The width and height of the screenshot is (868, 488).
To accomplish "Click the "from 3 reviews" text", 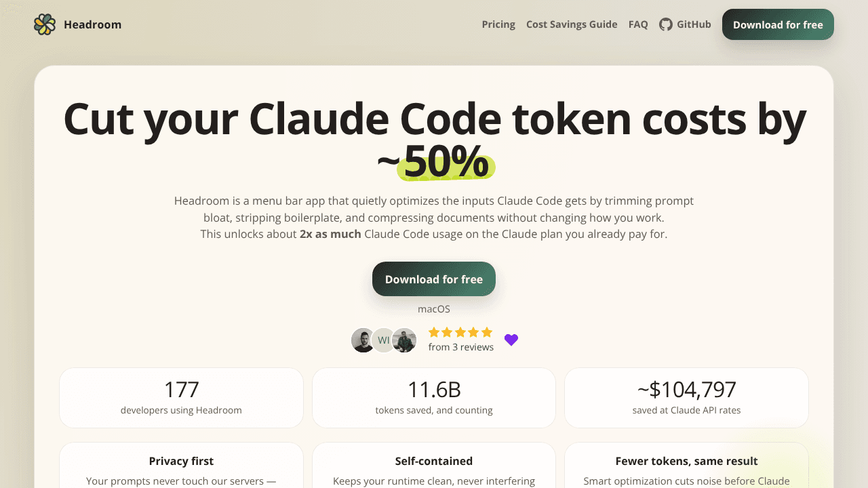I will 461,347.
